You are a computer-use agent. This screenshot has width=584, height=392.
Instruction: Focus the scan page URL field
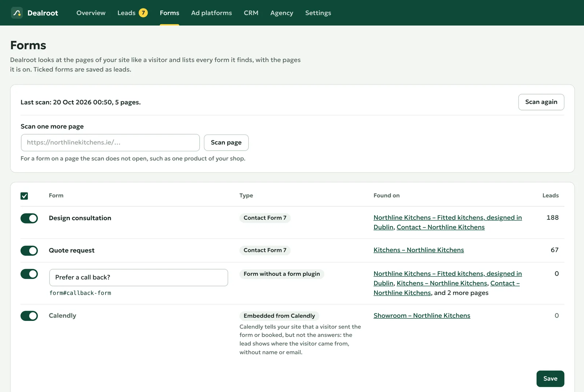pyautogui.click(x=110, y=143)
